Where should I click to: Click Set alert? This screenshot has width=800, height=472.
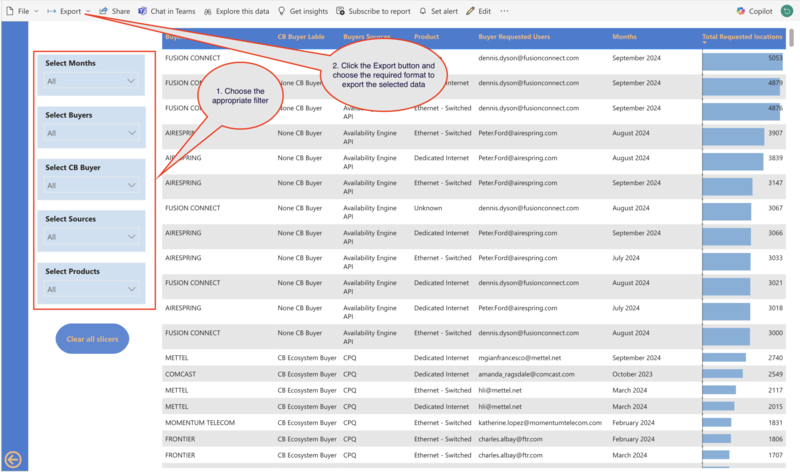(438, 11)
